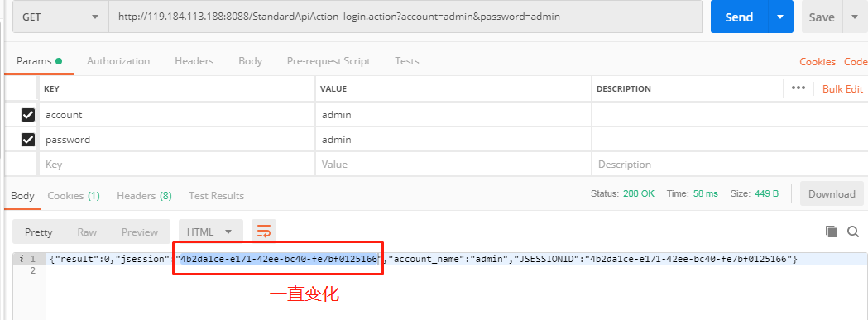
Task: Click the empty Value input field
Action: tap(453, 165)
